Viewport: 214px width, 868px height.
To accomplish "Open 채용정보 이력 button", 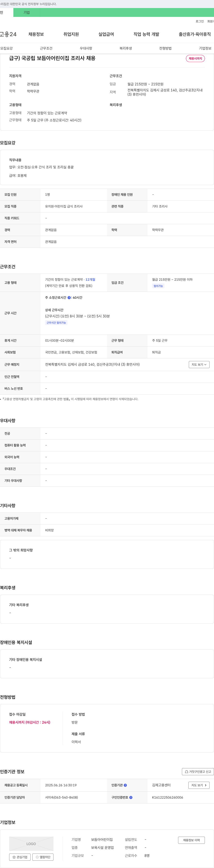I will pos(191,840).
